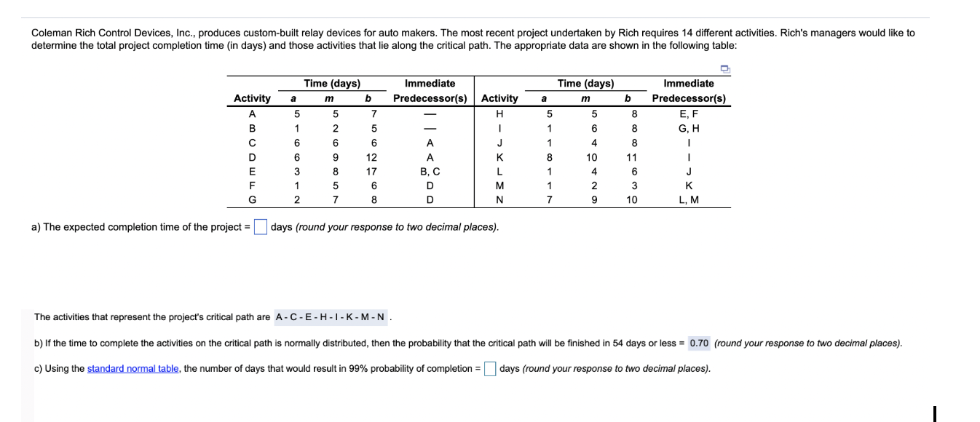Viewport: 980px width, 422px height.
Task: Select the critical path answer A-C-E-H-I-K-M-N
Action: click(332, 317)
